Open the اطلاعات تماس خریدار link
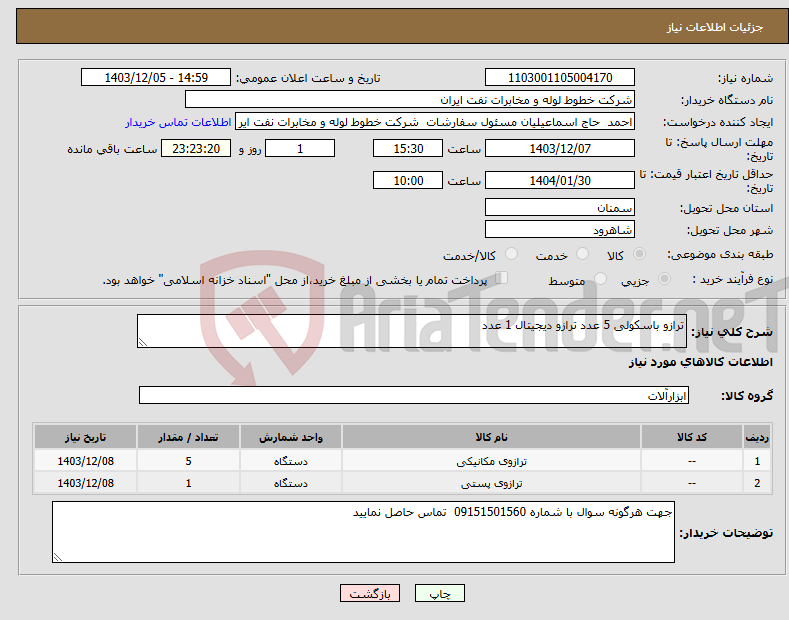This screenshot has width=789, height=620. point(178,122)
